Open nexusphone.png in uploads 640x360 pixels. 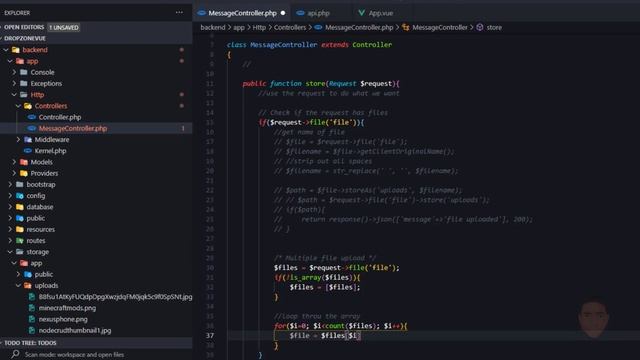click(x=63, y=319)
